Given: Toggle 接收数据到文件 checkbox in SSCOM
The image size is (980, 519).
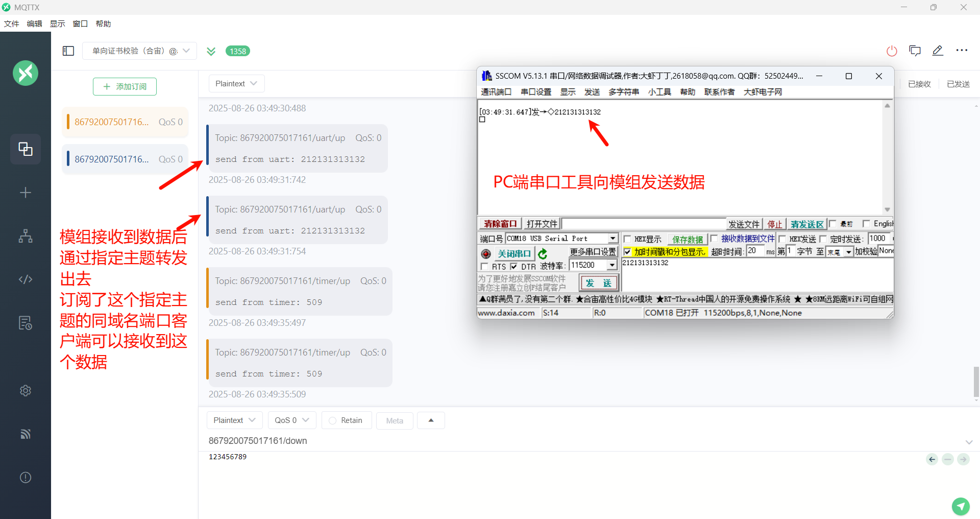Looking at the screenshot, I should pyautogui.click(x=714, y=238).
